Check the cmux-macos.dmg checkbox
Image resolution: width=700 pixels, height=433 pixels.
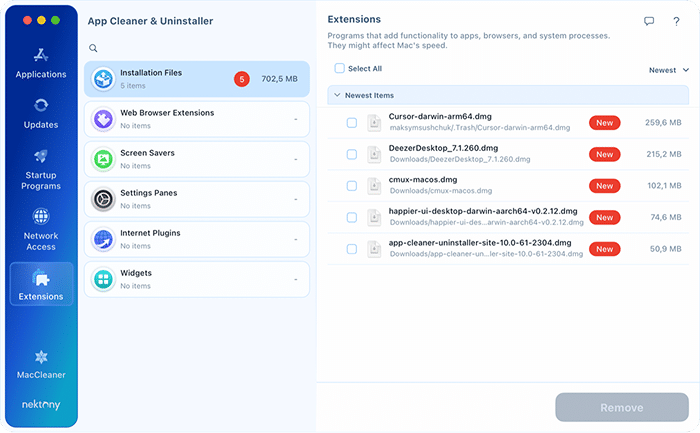pyautogui.click(x=352, y=186)
